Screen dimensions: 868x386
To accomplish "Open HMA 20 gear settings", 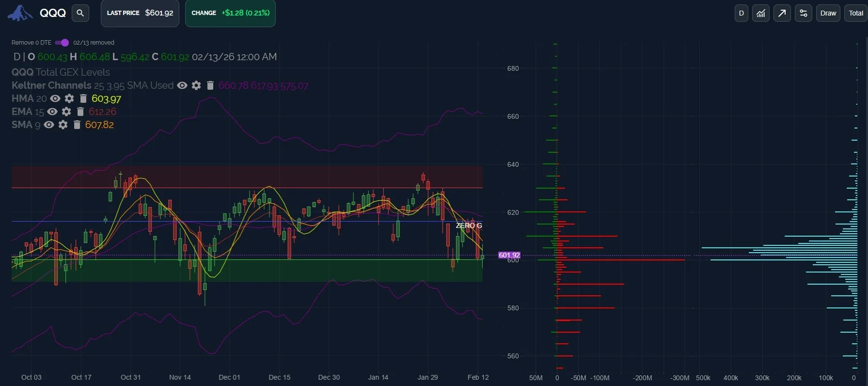I will click(x=69, y=98).
